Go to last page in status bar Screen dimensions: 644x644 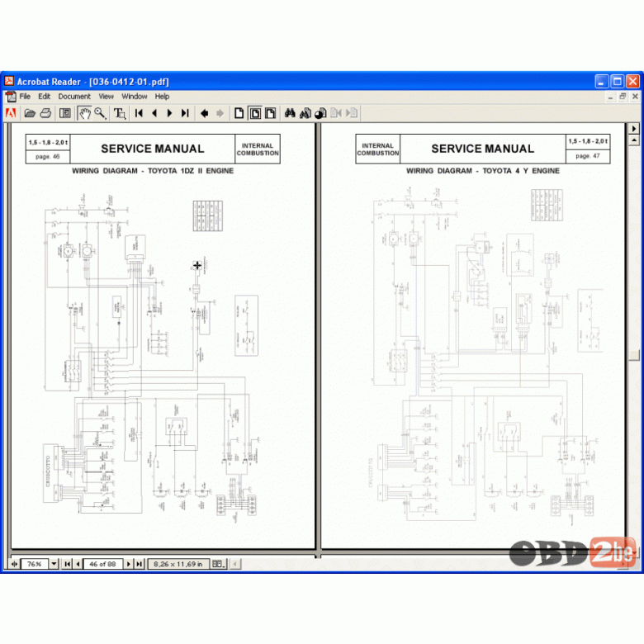140,564
